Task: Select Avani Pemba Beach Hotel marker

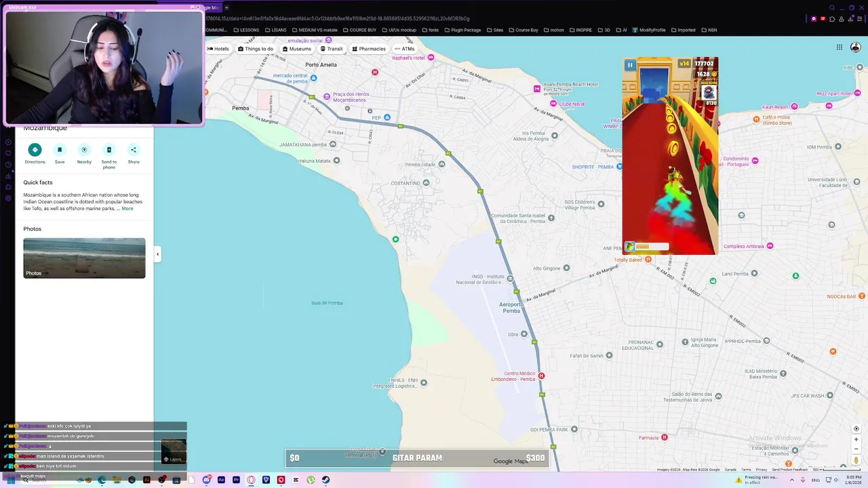Action: tap(538, 88)
